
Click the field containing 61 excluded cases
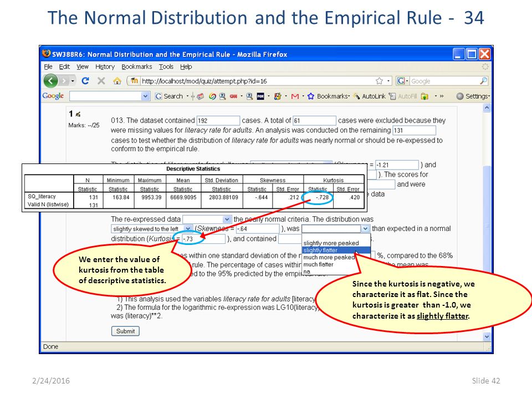point(315,120)
